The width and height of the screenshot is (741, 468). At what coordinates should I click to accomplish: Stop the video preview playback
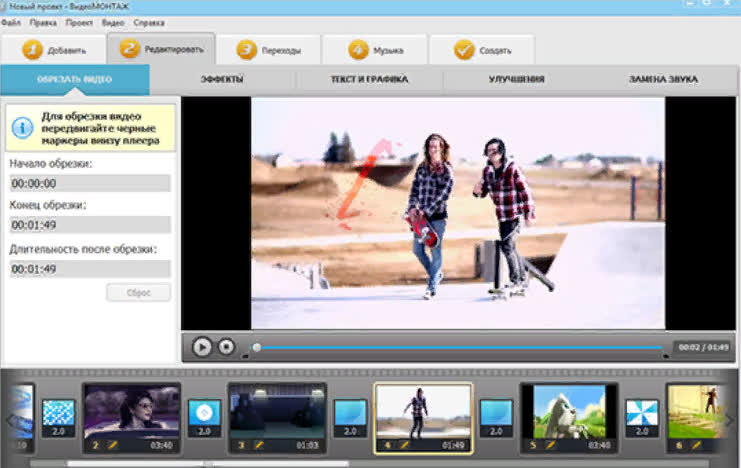tap(226, 347)
